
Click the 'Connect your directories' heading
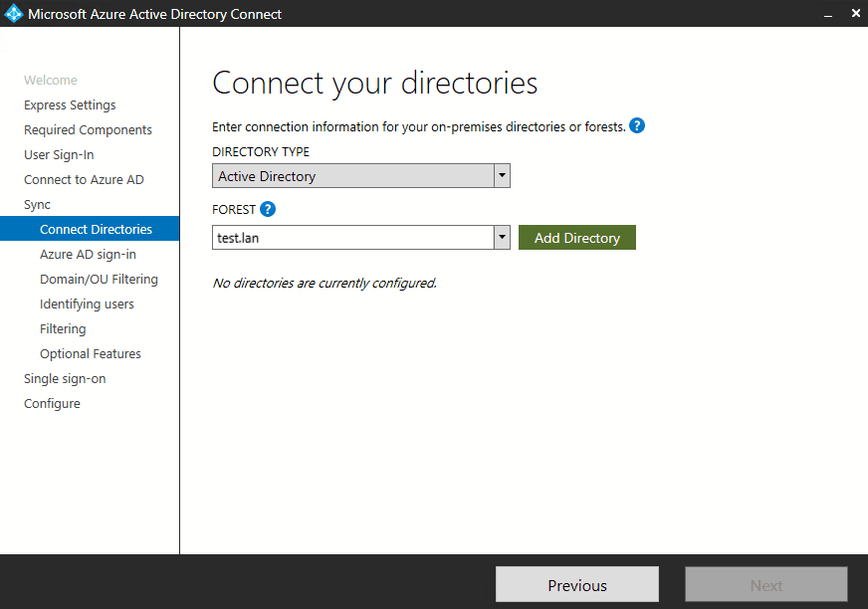[374, 84]
